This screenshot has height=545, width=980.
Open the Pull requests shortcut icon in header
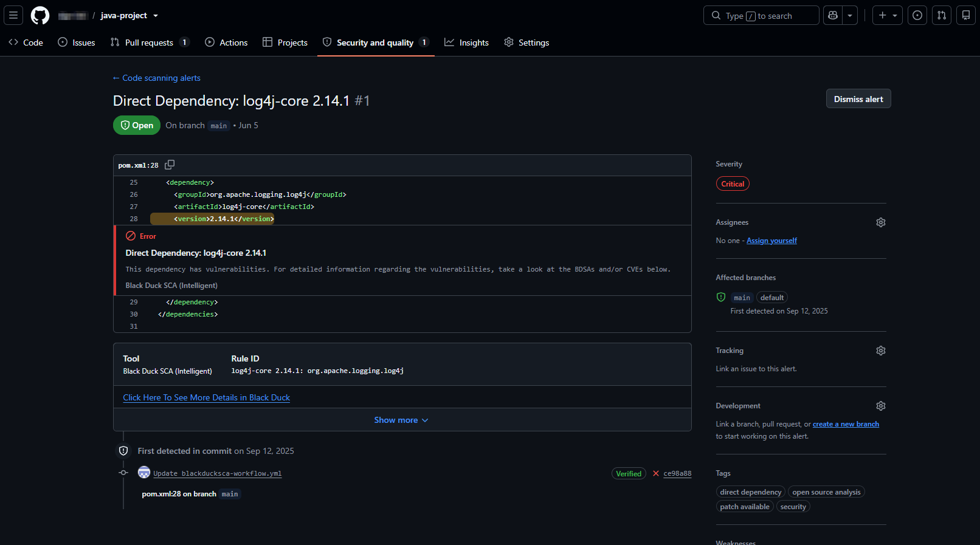pyautogui.click(x=942, y=15)
